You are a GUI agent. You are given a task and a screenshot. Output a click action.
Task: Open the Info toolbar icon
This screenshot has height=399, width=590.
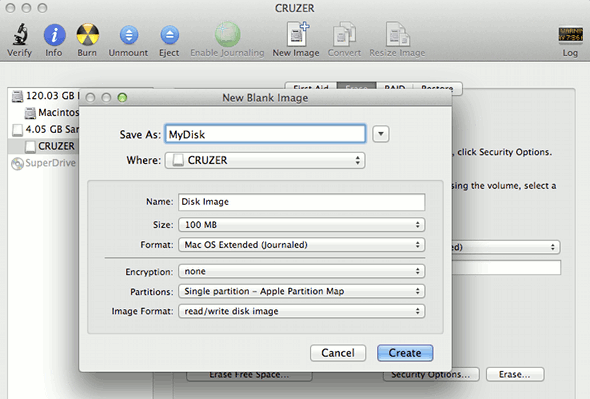[54, 35]
